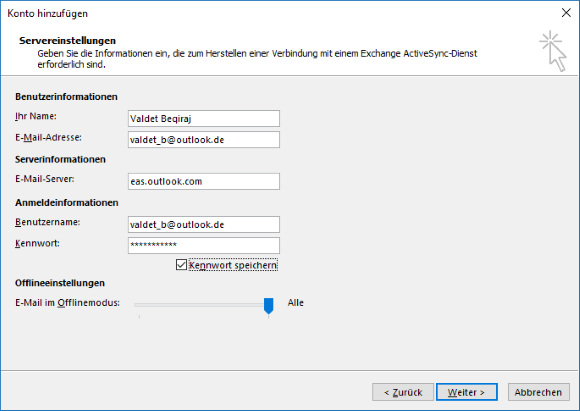The image size is (580, 411).
Task: Click the Weiter button
Action: coord(466,392)
